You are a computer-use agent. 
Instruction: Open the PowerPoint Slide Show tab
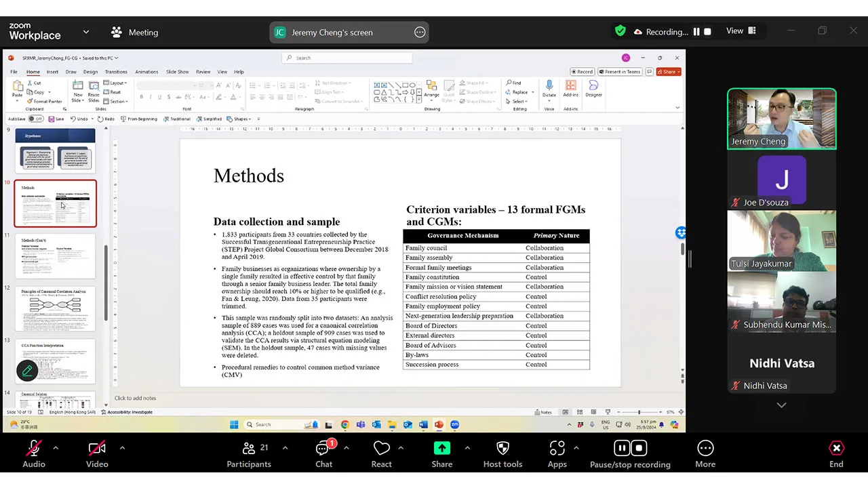coord(177,72)
